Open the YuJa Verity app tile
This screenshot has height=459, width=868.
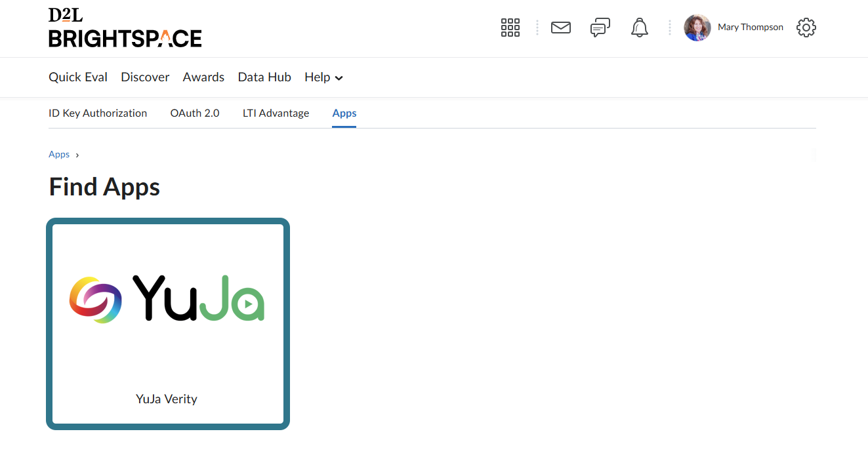[x=168, y=324]
